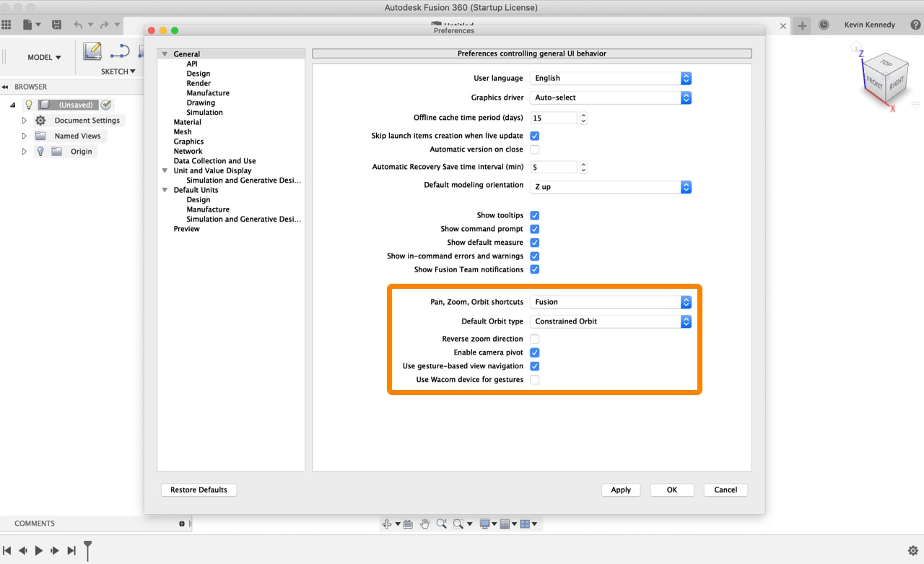Toggle Enable camera pivot checkbox
924x564 pixels.
click(x=535, y=352)
